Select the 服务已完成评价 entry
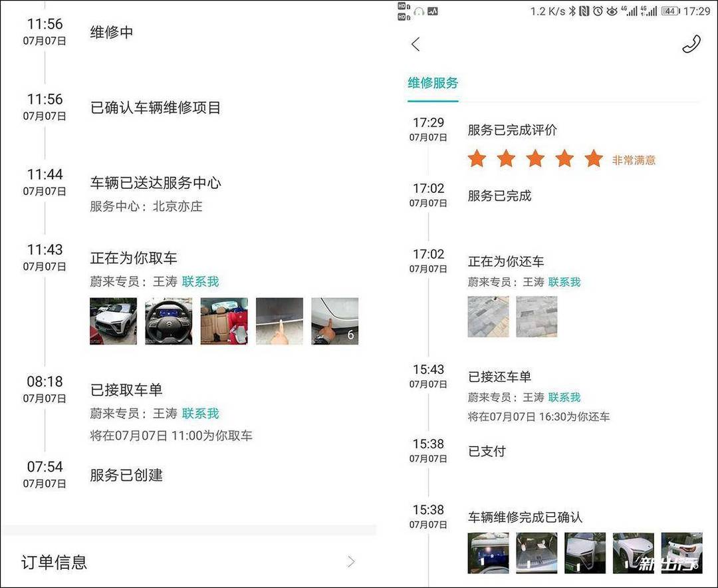The height and width of the screenshot is (588, 718). click(x=513, y=130)
